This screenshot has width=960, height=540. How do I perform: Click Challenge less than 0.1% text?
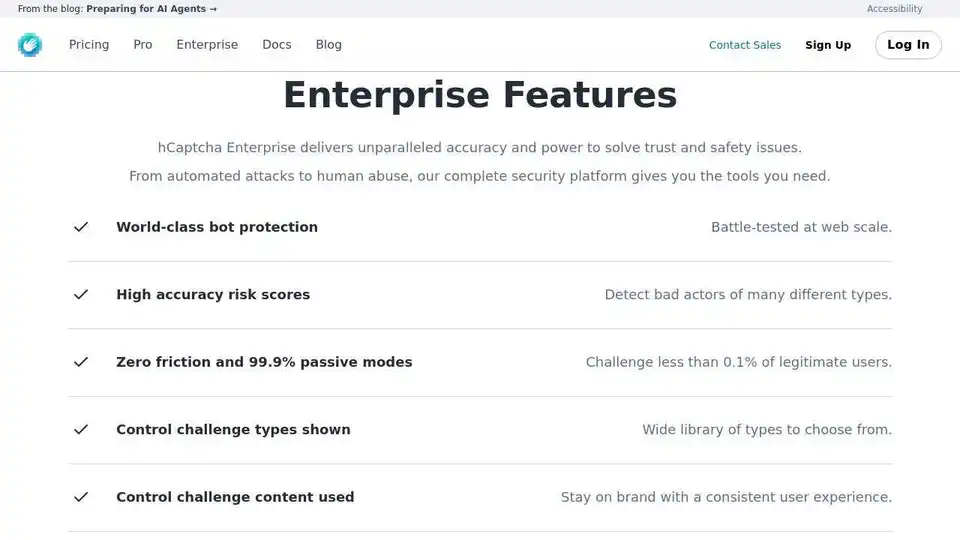click(739, 362)
